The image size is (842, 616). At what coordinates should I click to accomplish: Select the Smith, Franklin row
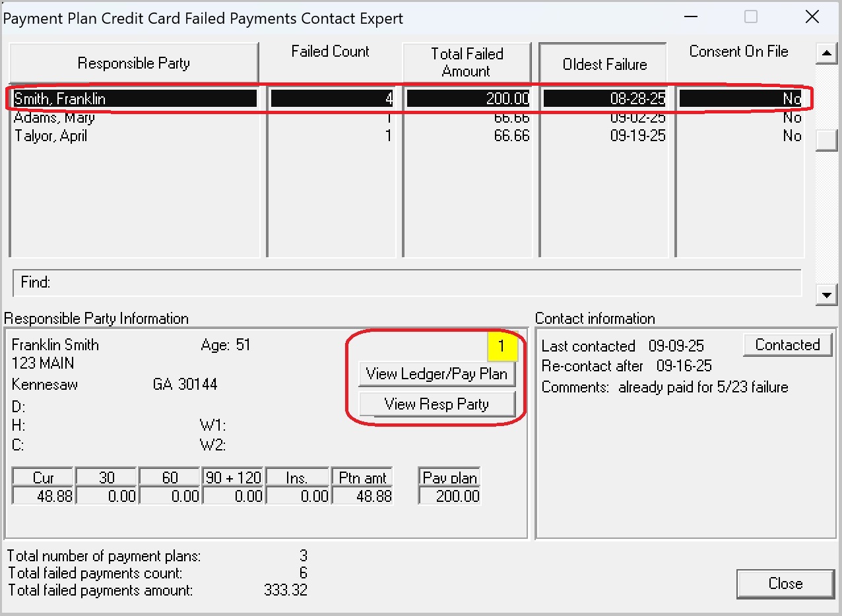(x=135, y=99)
